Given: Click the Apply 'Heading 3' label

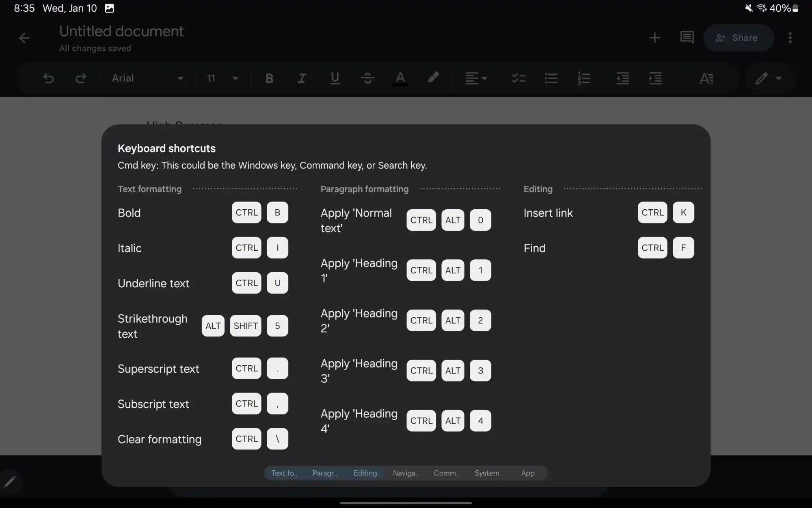Looking at the screenshot, I should point(359,371).
